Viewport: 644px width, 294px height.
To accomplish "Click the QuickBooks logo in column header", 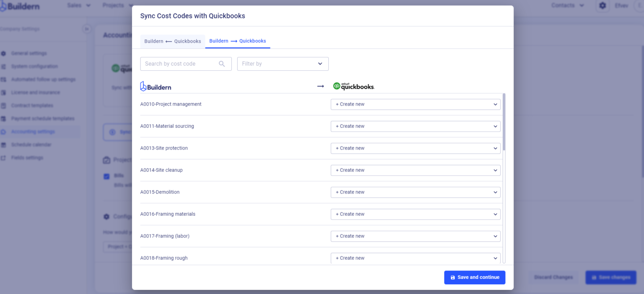I will [x=353, y=86].
